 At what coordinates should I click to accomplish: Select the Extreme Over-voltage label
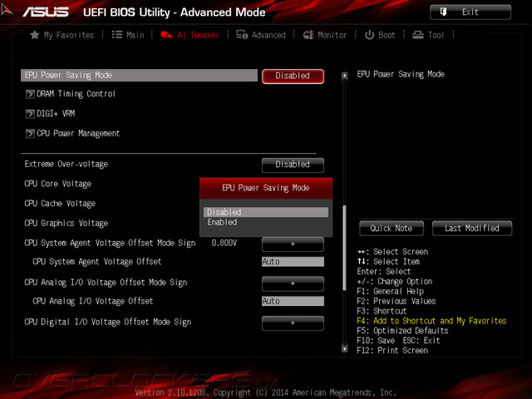[x=66, y=165]
